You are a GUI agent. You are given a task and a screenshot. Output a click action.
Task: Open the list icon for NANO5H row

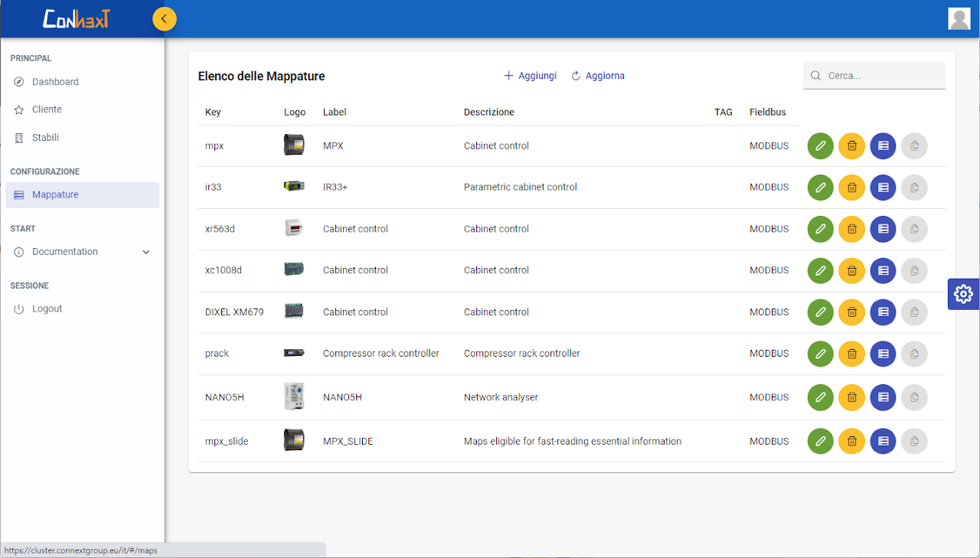coord(883,397)
